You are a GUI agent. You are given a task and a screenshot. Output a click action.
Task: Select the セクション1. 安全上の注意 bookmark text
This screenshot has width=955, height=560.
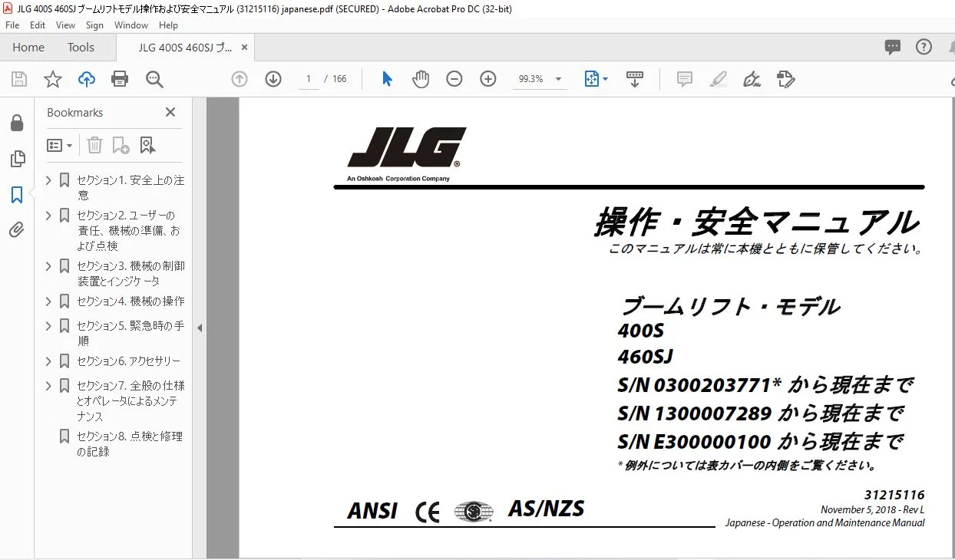coord(131,187)
